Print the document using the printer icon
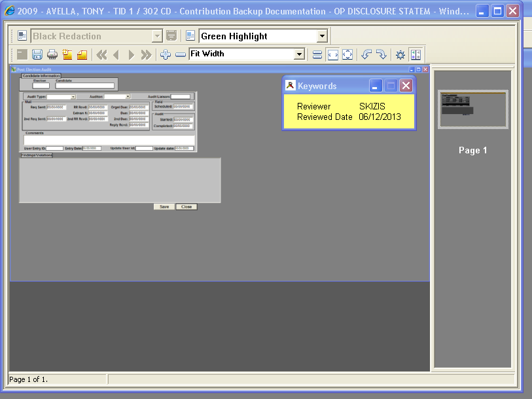The width and height of the screenshot is (532, 399). tap(52, 54)
